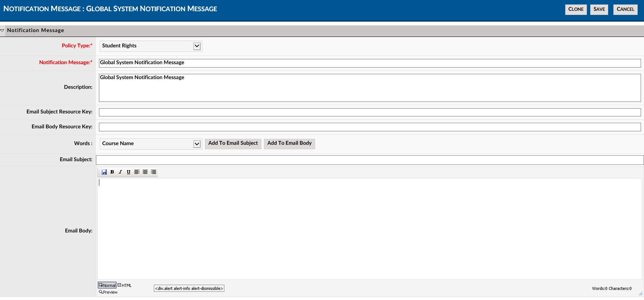Open the Policy Type dropdown

pos(151,46)
